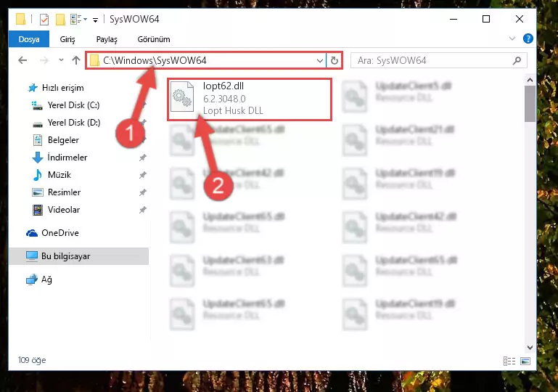Open Yerel Disk (C:) in sidebar
Image resolution: width=558 pixels, height=392 pixels.
(66, 105)
